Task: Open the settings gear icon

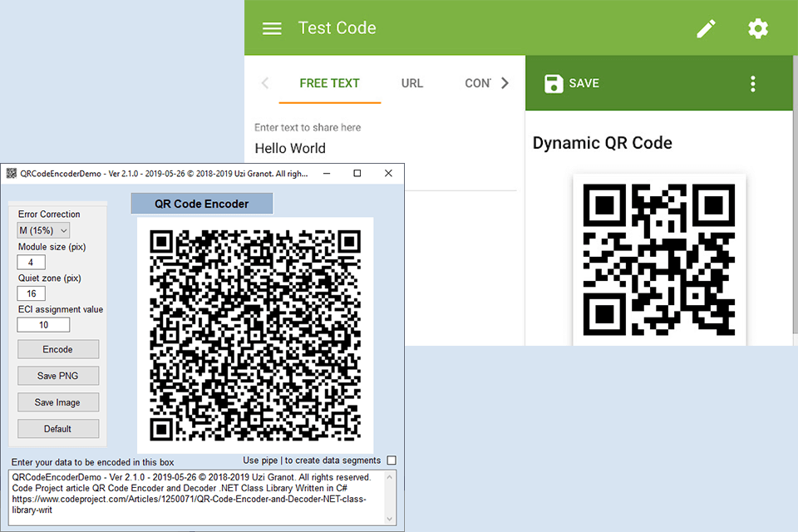Action: [x=758, y=28]
